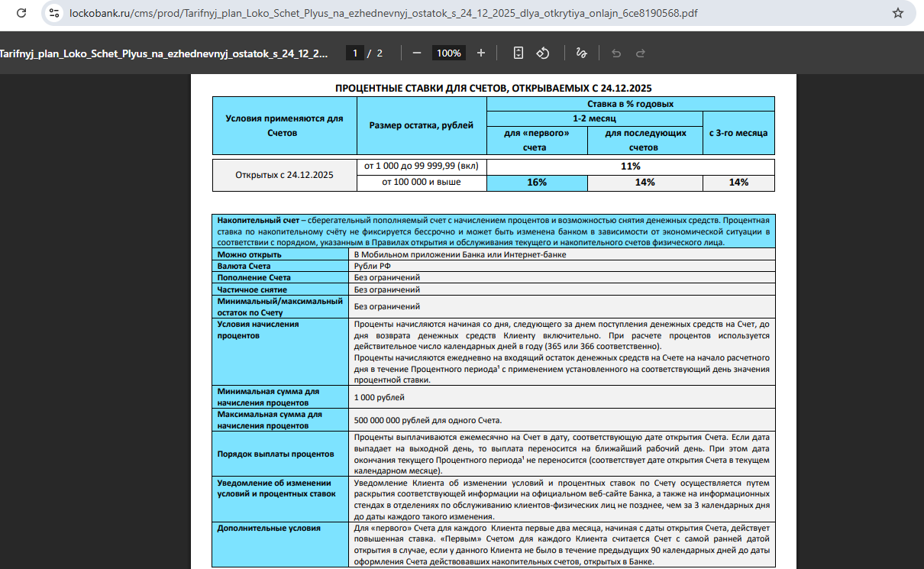The image size is (924, 569).
Task: Click the fit to page icon
Action: (519, 53)
